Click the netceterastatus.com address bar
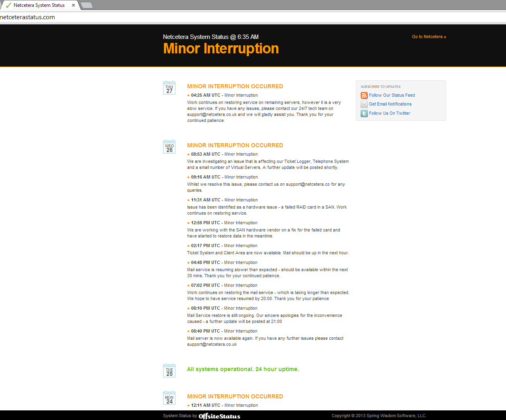The width and height of the screenshot is (506, 420). (253, 17)
